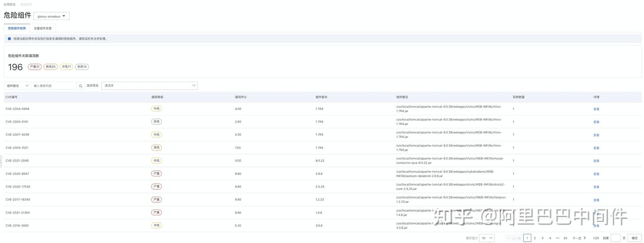Image resolution: width=644 pixels, height=243 pixels.
Task: Select the 危险组件检测 tab
Action: pos(17,28)
